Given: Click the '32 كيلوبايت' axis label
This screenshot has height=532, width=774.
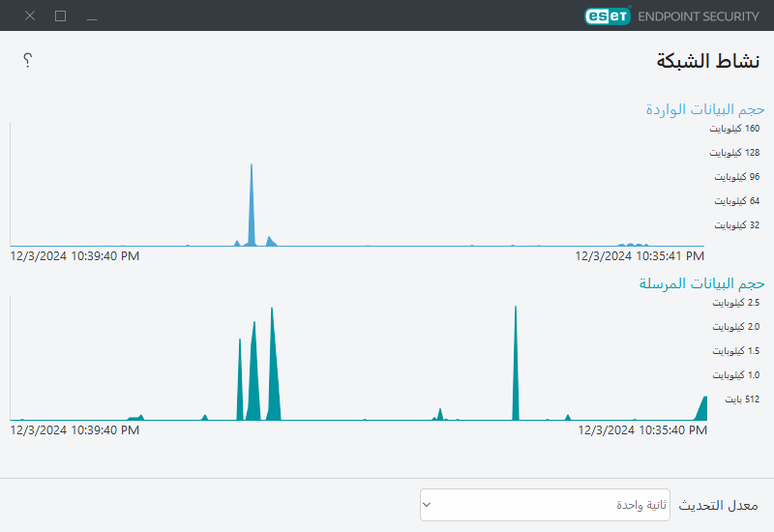Looking at the screenshot, I should tap(737, 225).
